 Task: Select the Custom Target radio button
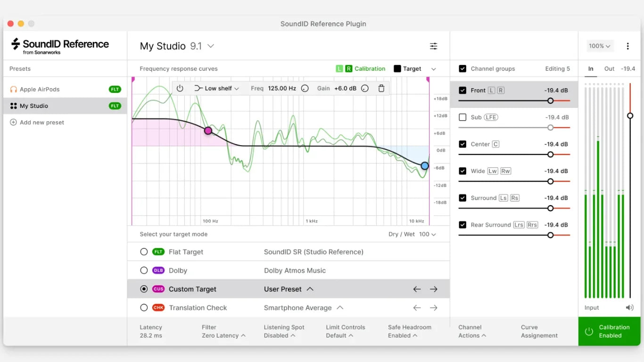click(x=144, y=289)
